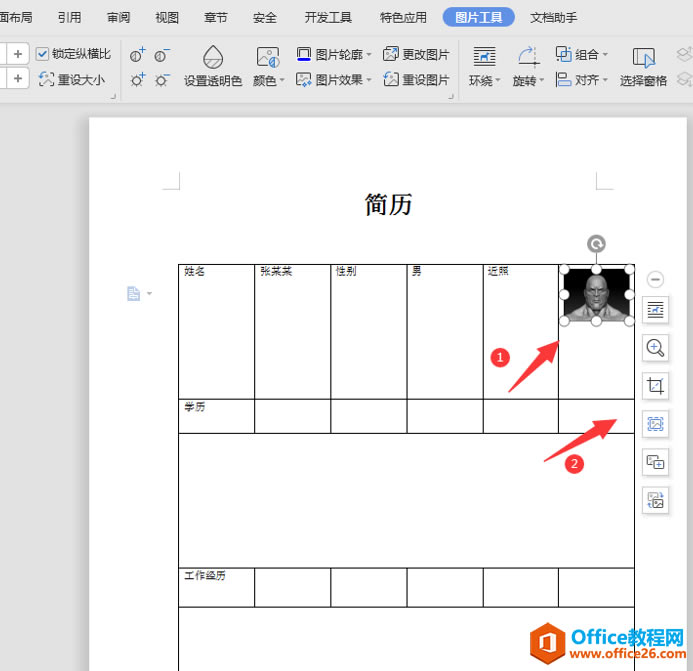
Task: Click floating crop tool icon
Action: 655,386
